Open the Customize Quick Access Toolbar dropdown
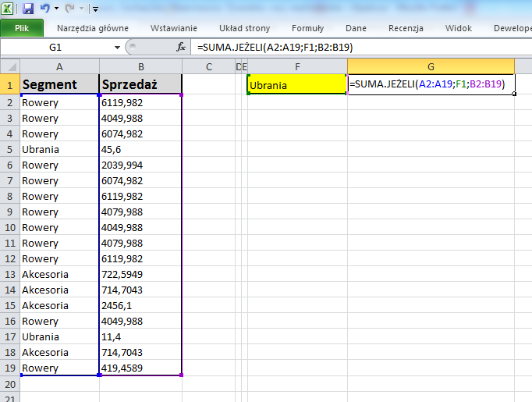 tap(95, 9)
